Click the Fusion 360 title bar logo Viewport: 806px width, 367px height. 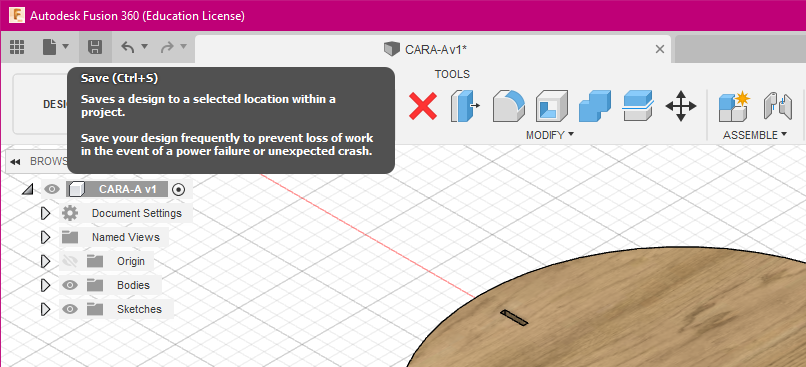[17, 15]
